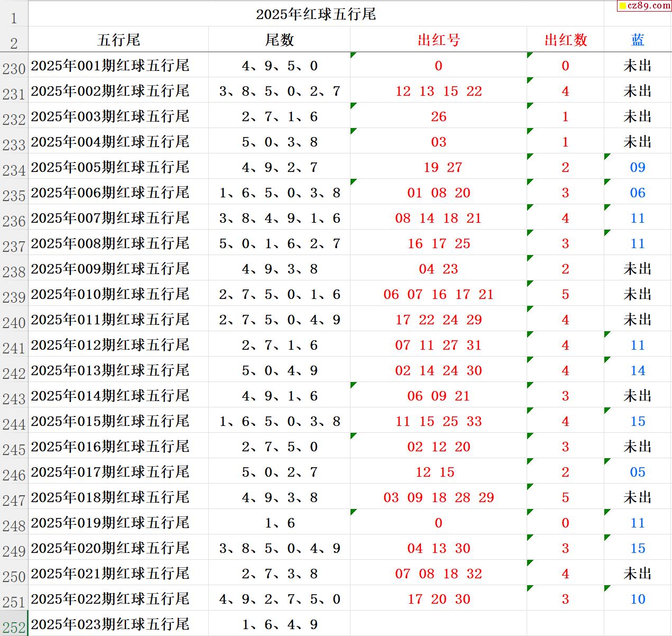
Task: Select row header 241
Action: click(x=14, y=346)
